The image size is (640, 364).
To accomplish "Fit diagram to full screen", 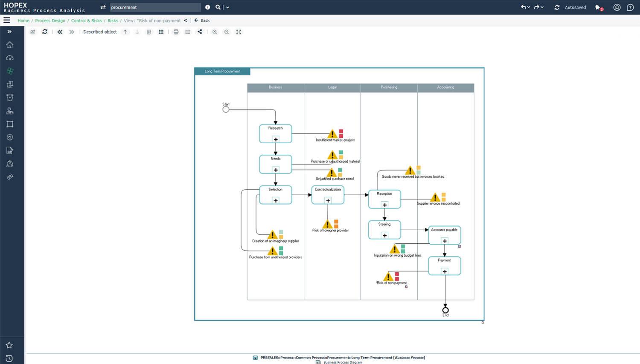I will [239, 32].
